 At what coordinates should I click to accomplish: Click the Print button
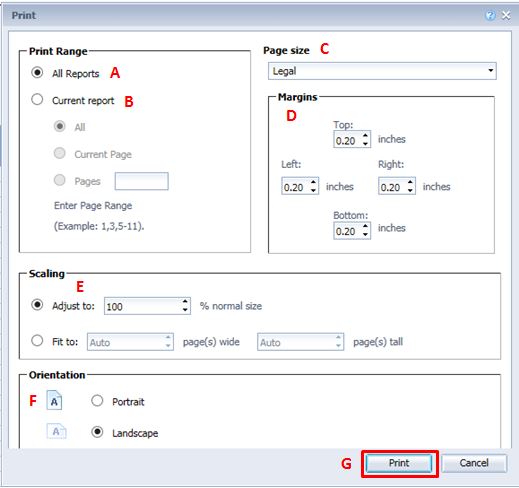point(399,463)
